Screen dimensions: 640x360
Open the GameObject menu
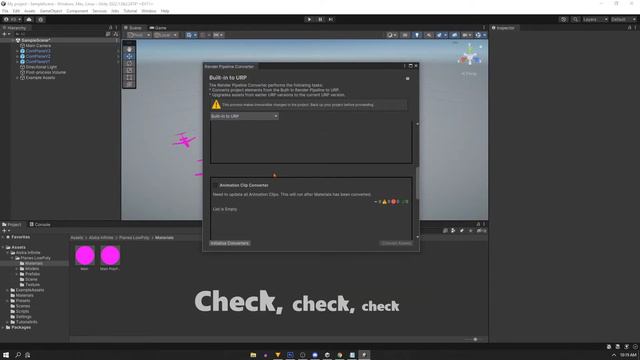(51, 11)
